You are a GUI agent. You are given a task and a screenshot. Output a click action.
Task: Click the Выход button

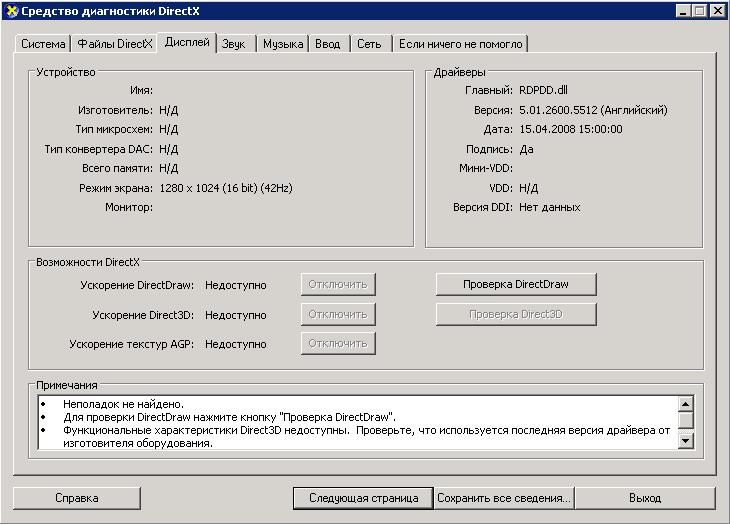[645, 498]
